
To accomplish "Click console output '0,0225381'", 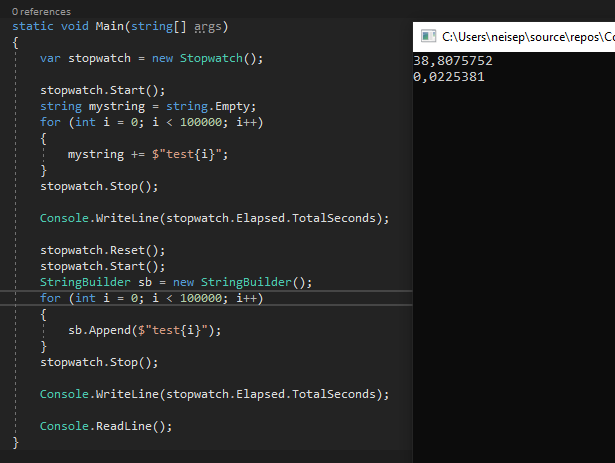I will pos(449,77).
